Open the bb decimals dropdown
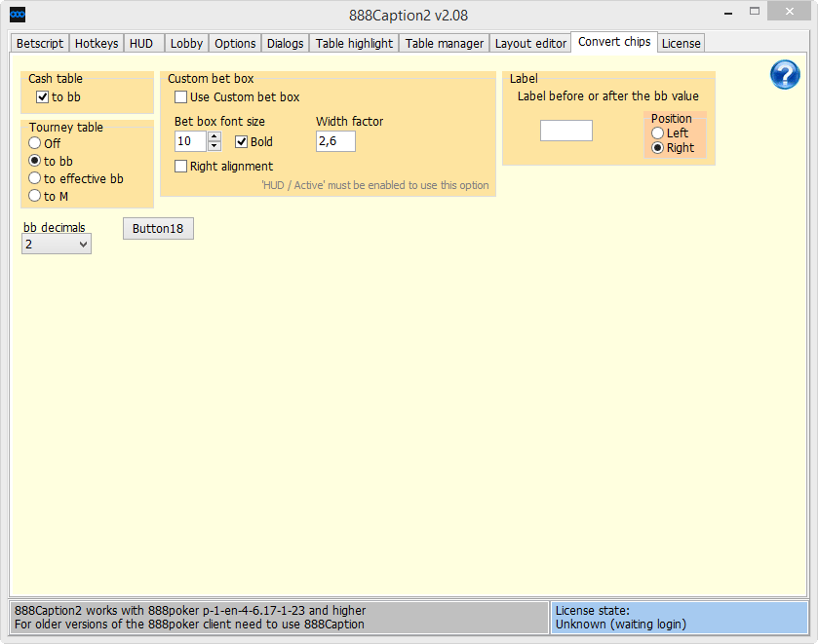The height and width of the screenshot is (644, 818). (57, 244)
